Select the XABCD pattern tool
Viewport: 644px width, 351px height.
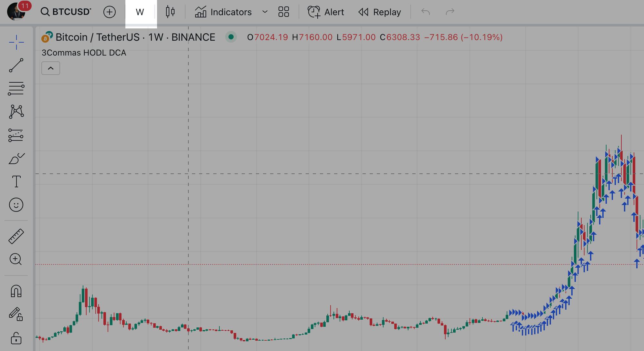point(16,112)
